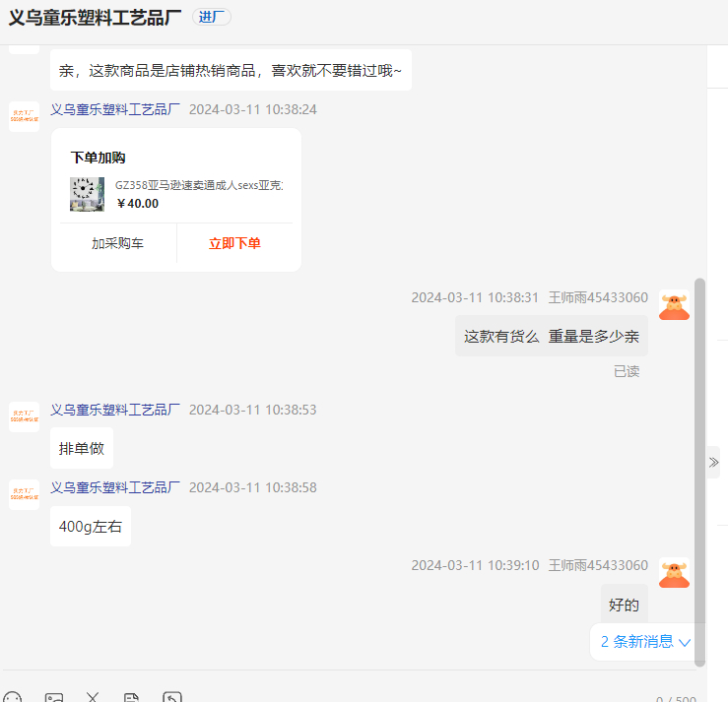Click the send image icon

tap(53, 697)
